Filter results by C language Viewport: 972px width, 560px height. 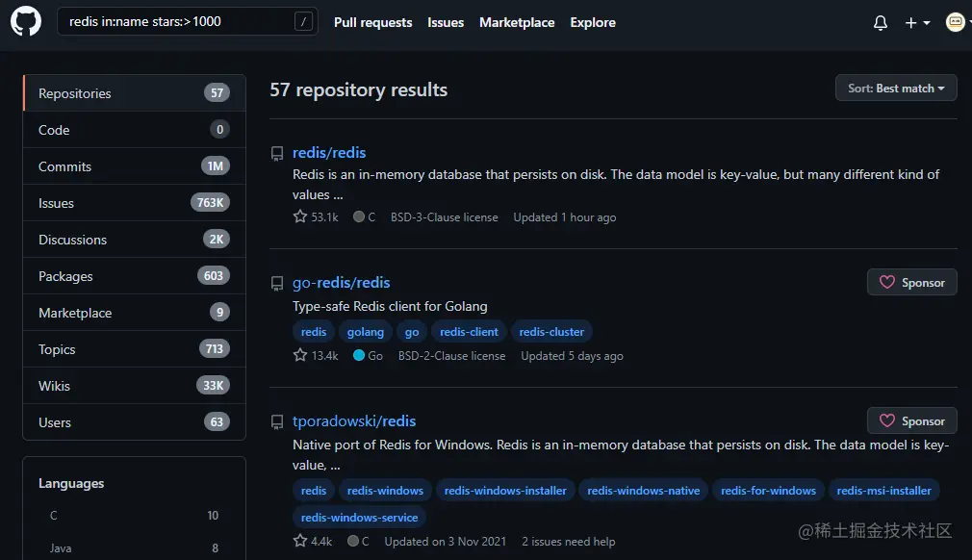pos(135,516)
